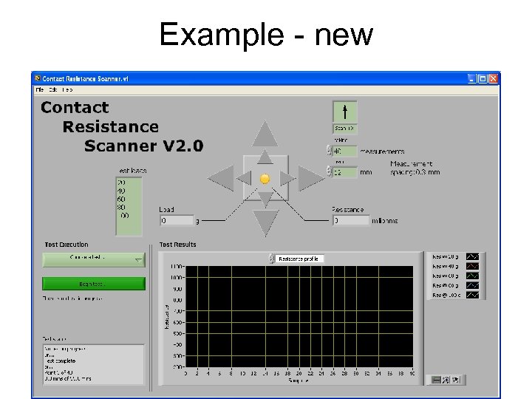Click the scan length mm input field
The image size is (532, 399).
coord(344,172)
